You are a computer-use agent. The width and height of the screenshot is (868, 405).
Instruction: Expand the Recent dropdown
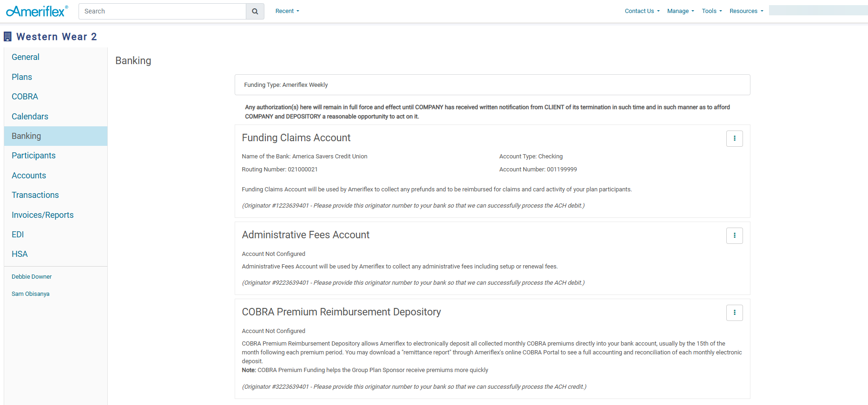tap(287, 11)
